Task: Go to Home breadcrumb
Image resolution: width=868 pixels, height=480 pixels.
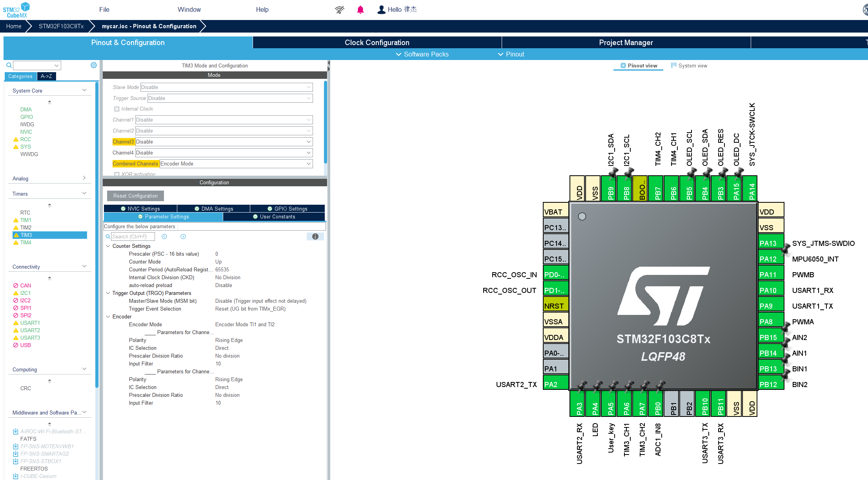Action: (14, 26)
